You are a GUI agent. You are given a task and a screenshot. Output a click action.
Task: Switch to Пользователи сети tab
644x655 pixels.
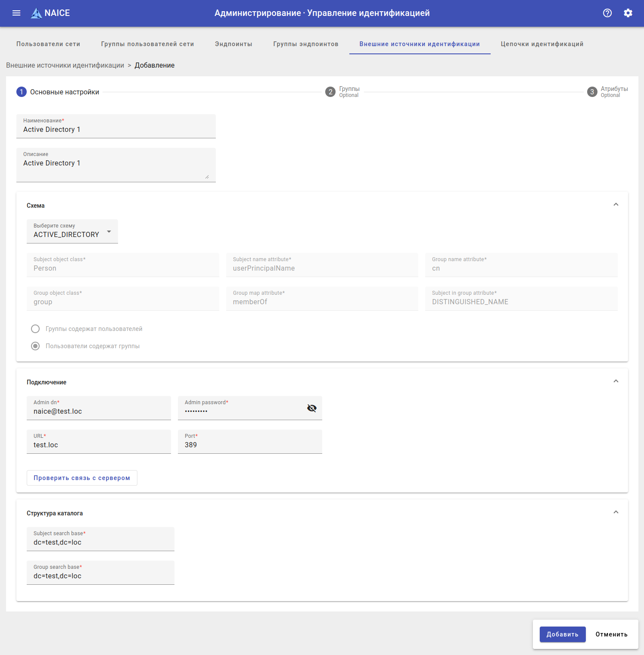pos(48,44)
